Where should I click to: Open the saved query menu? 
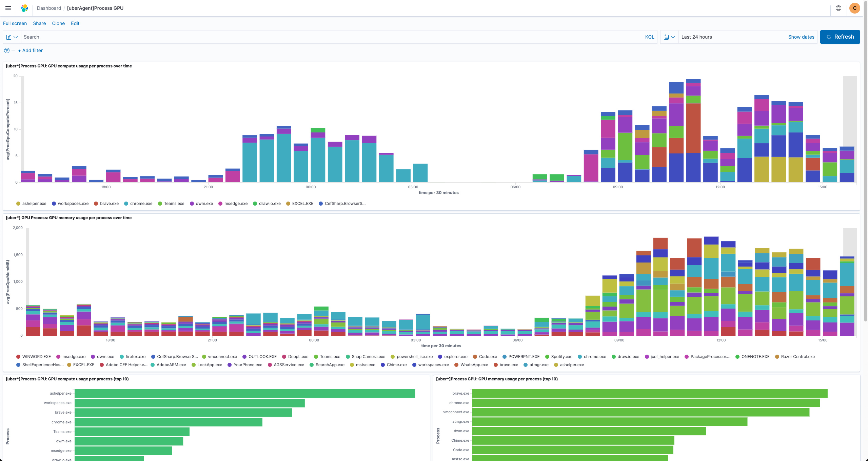point(12,37)
